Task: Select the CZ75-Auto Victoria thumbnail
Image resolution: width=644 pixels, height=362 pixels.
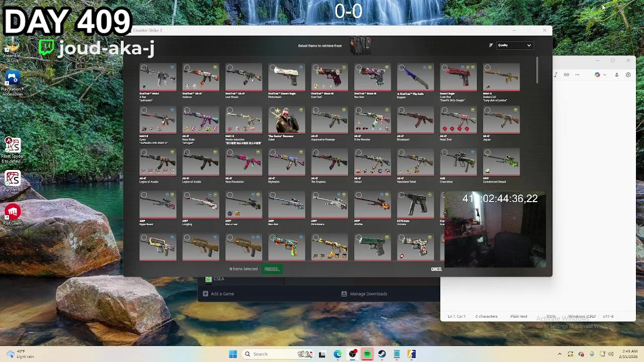Action: click(x=416, y=205)
